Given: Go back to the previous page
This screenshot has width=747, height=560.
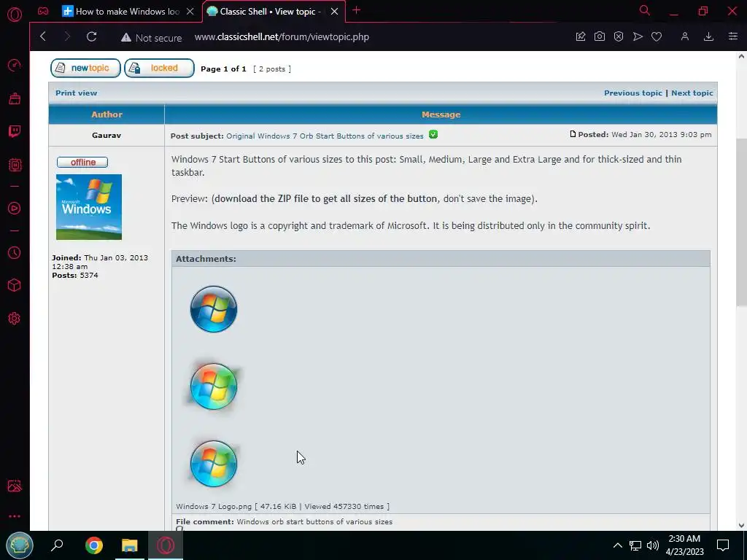Looking at the screenshot, I should tap(43, 36).
